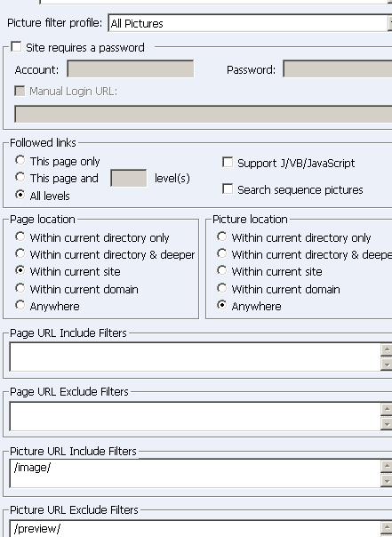This screenshot has height=537, width=392.
Task: Click Picture URL Exclude Filters text field
Action: [x=196, y=528]
